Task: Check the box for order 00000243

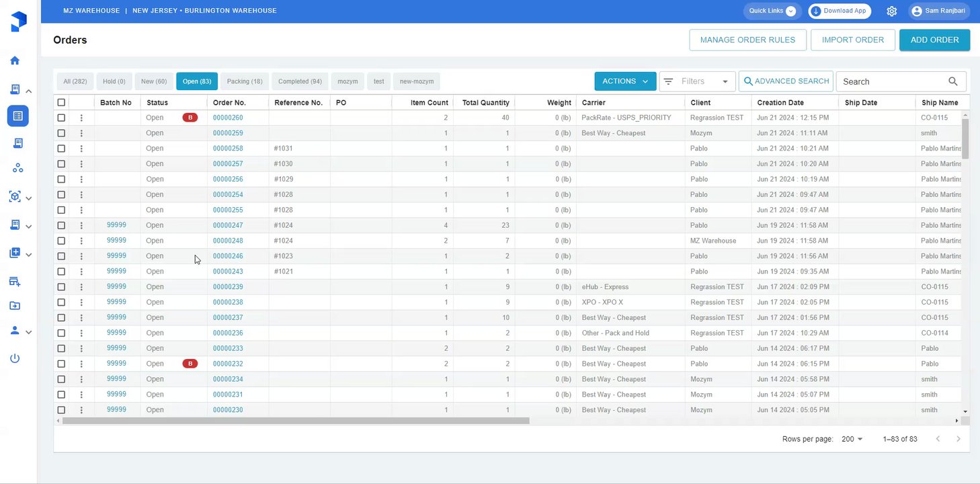Action: 61,272
